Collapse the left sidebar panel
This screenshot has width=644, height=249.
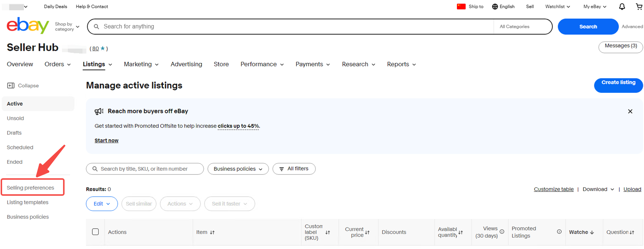pos(23,86)
